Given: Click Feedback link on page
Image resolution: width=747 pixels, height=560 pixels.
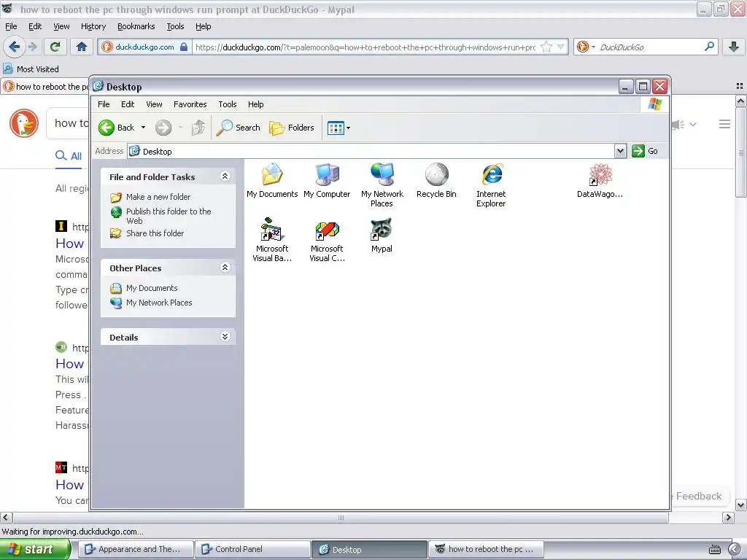Looking at the screenshot, I should coord(698,496).
